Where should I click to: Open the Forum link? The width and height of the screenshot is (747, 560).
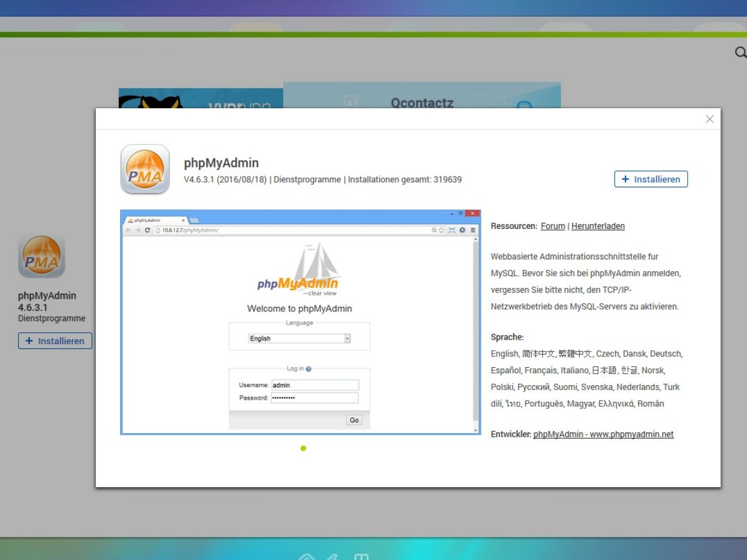coord(553,226)
